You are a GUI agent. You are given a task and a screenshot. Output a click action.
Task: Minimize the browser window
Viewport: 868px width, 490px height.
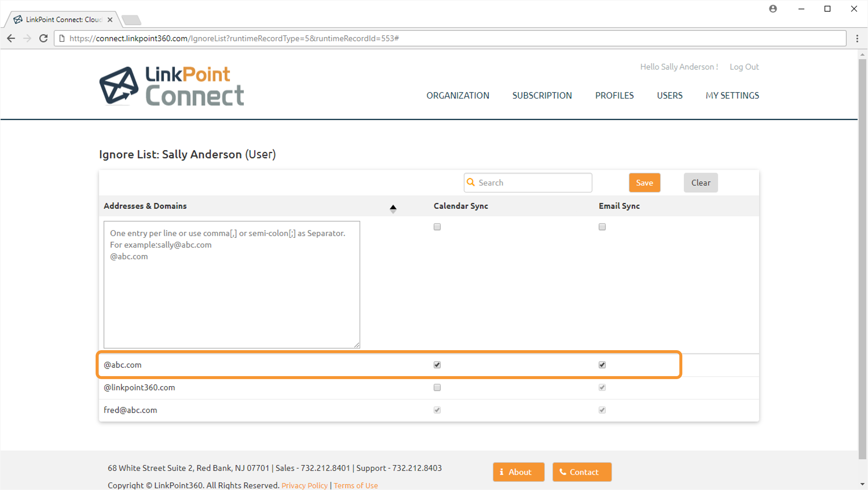(x=801, y=9)
